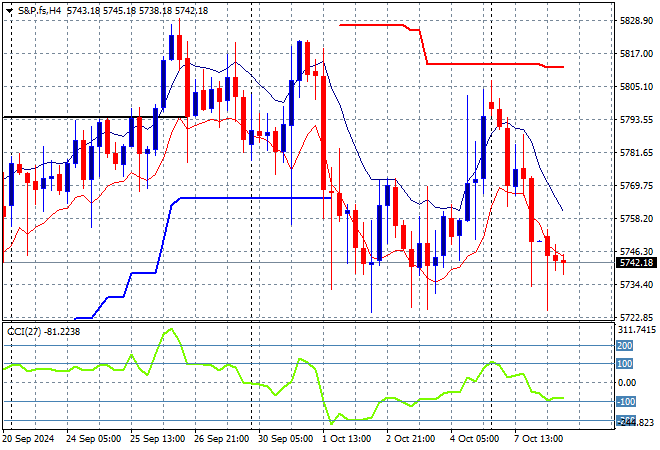660x450 pixels.
Task: Click the 5793.55 price axis label
Action: [636, 120]
